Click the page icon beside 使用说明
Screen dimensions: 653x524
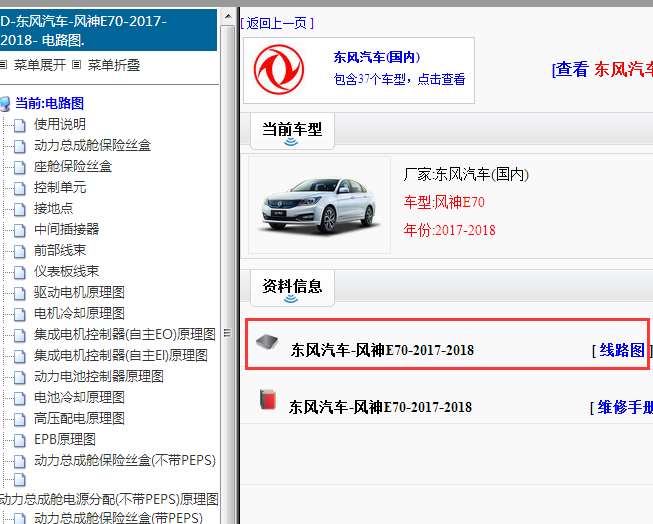point(20,125)
